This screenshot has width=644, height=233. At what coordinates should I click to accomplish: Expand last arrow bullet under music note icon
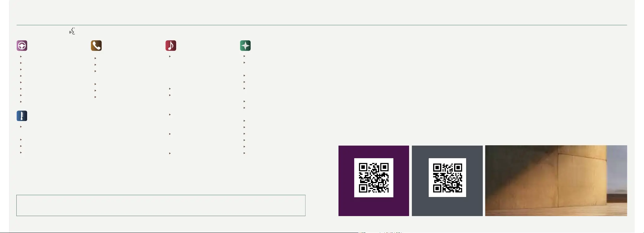[170, 153]
